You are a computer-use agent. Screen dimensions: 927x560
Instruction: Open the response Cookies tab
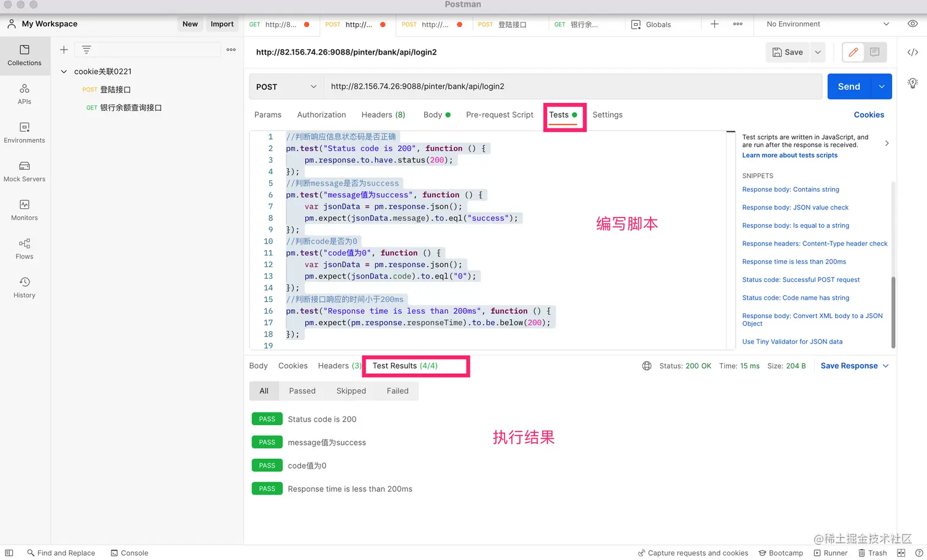pyautogui.click(x=293, y=366)
